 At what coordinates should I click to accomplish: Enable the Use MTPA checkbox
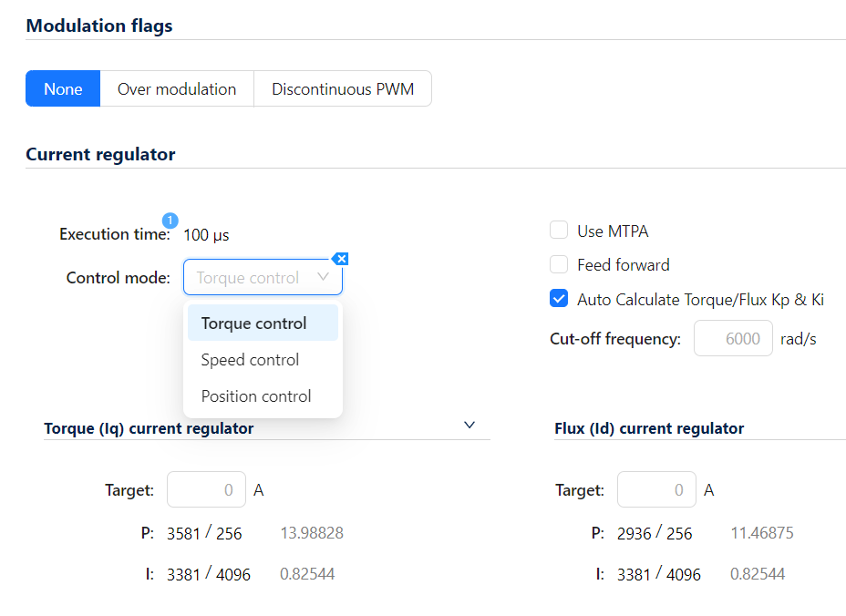[560, 231]
